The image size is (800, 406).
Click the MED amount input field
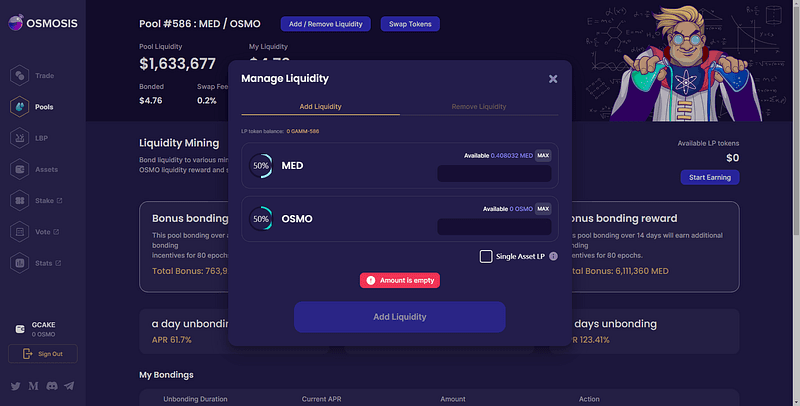[x=494, y=173]
